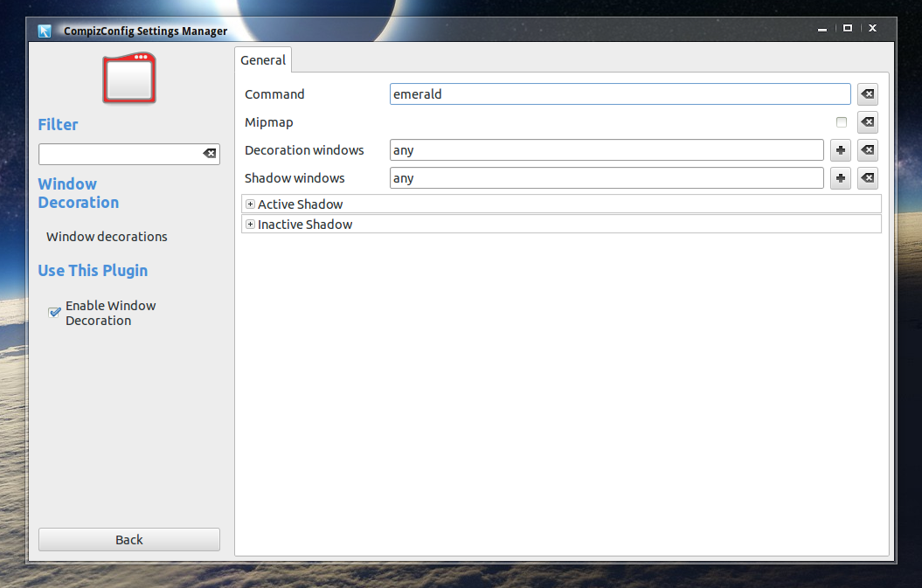Click the plus button for Decoration windows
The width and height of the screenshot is (922, 588).
click(840, 150)
